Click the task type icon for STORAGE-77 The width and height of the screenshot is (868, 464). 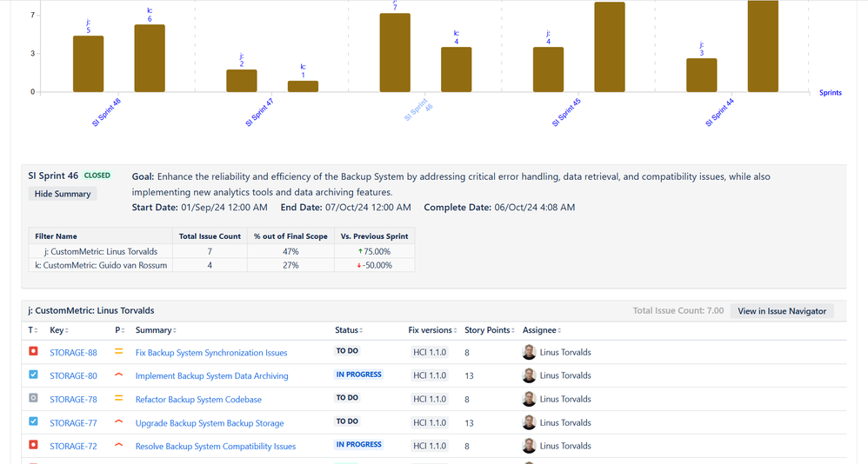[x=33, y=421]
